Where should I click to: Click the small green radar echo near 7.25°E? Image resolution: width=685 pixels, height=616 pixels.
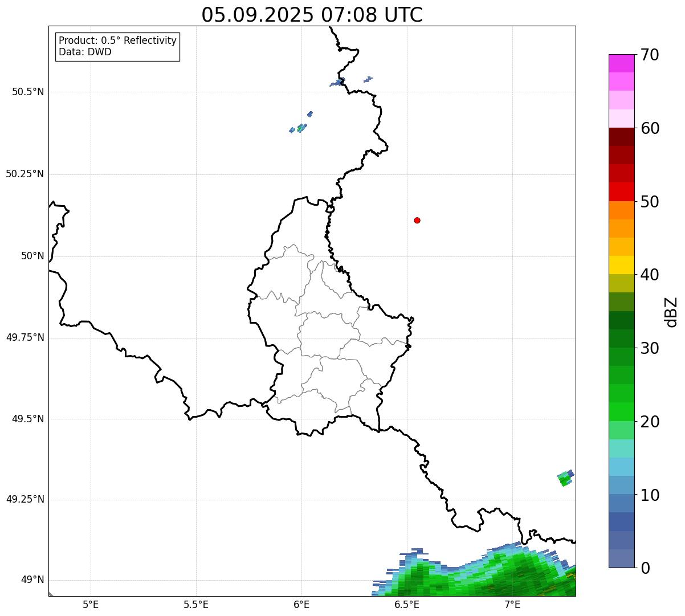565,478
